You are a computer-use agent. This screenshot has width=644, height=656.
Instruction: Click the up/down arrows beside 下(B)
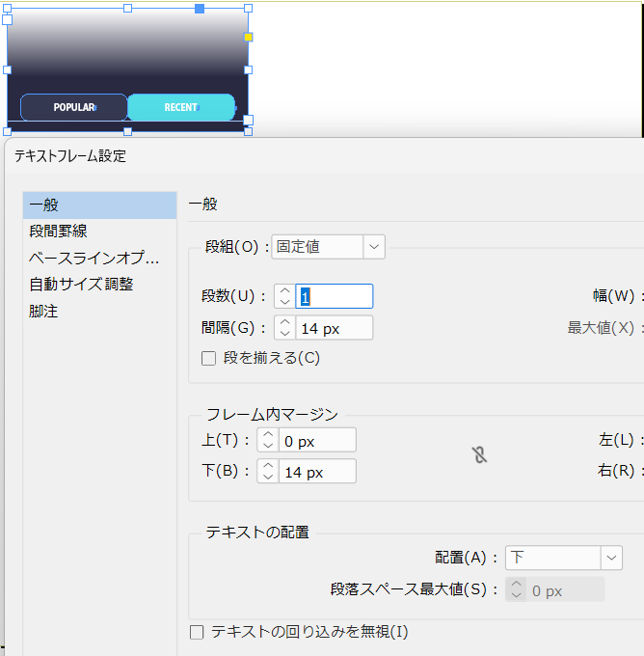[267, 471]
